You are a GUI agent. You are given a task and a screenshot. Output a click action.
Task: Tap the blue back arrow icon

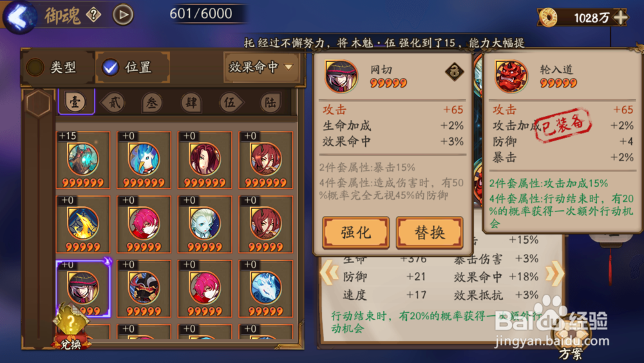pos(19,17)
